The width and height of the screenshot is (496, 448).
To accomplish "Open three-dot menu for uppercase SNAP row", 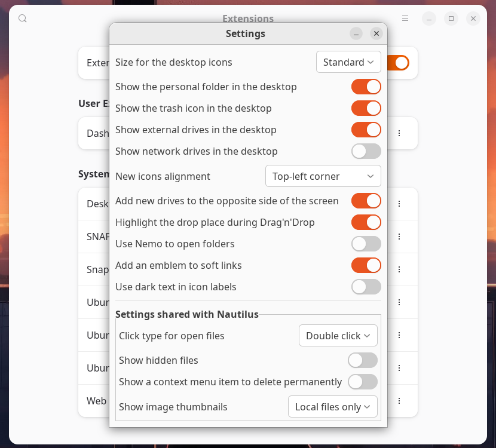I will pyautogui.click(x=399, y=237).
